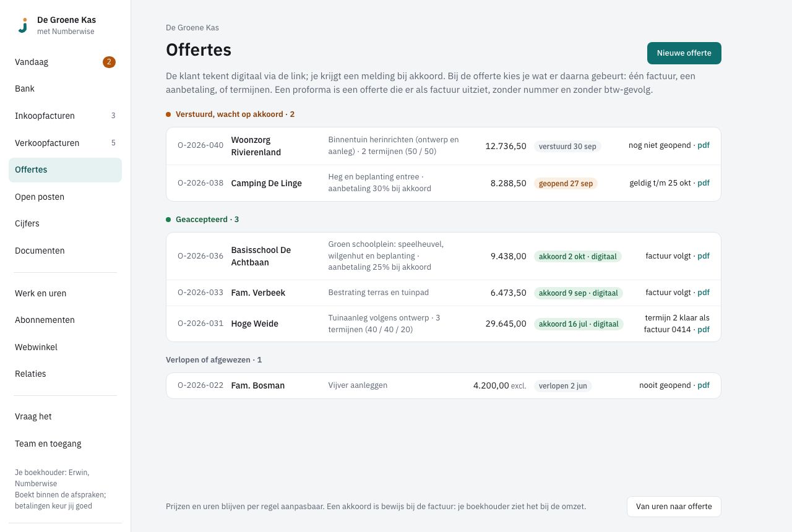The image size is (792, 532).
Task: Select quote number O-2026-038
Action: (x=200, y=183)
